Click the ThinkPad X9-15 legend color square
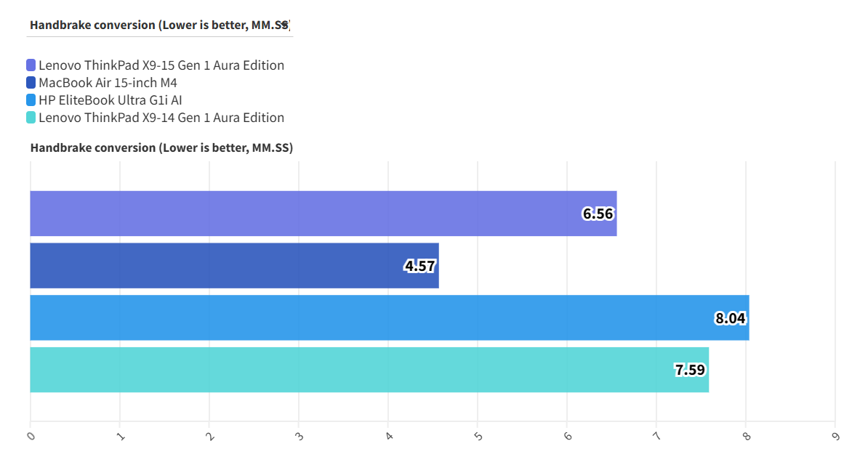868x462 pixels. [x=31, y=65]
